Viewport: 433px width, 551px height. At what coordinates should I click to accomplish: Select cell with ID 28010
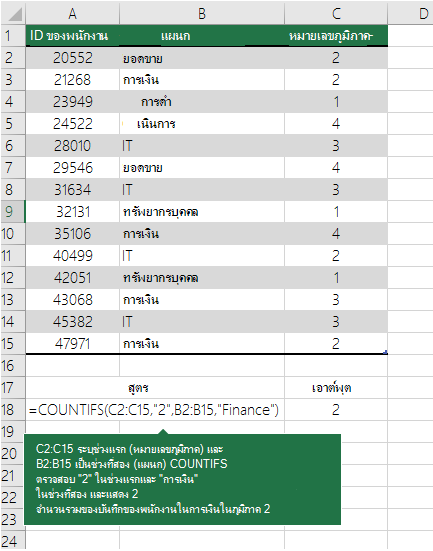(72, 145)
